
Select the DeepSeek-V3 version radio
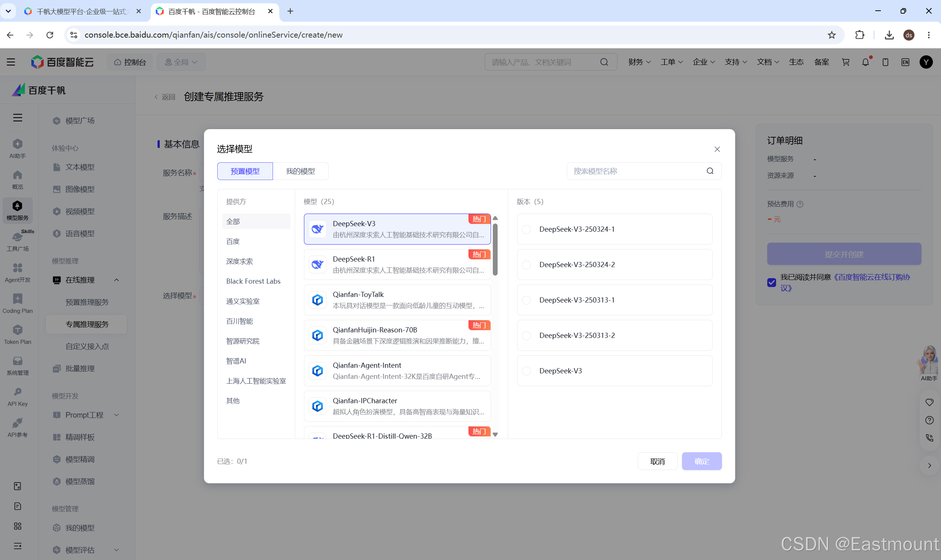[526, 371]
